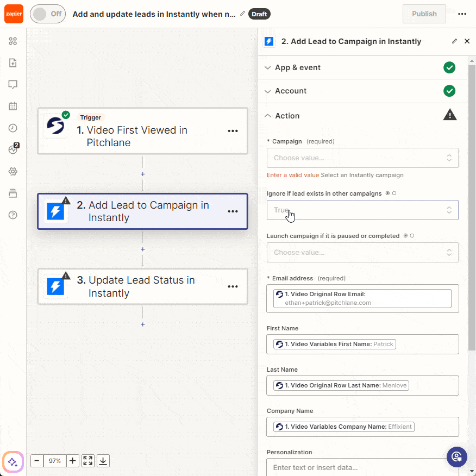Open the support chat bubble button
This screenshot has height=476, width=476.
coord(456,456)
